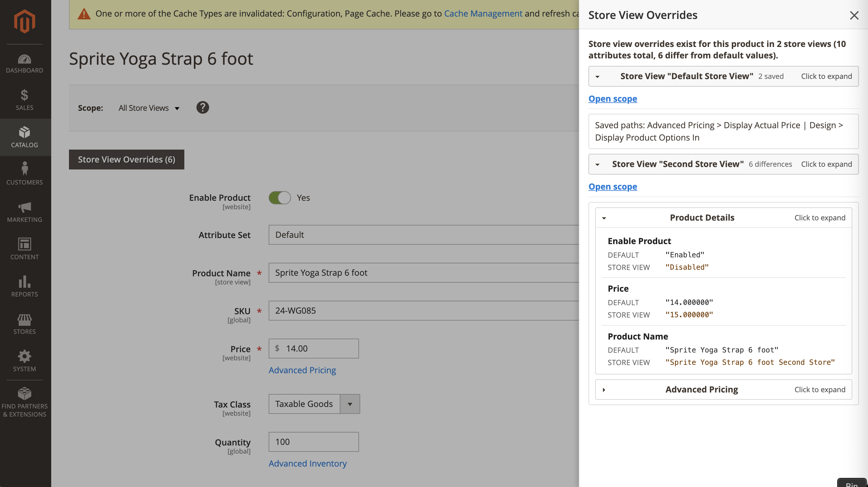Click the Magento logo icon

pos(25,22)
